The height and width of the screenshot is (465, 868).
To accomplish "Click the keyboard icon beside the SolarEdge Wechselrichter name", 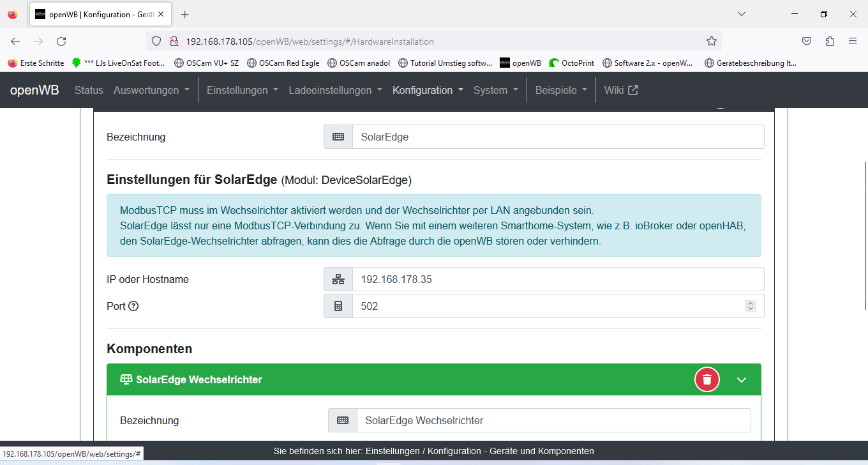I will (343, 420).
